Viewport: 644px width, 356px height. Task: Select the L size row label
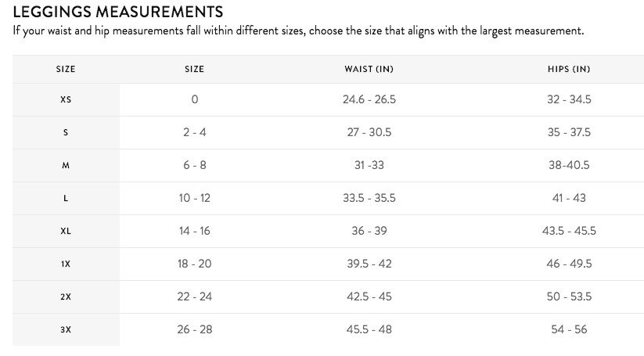pyautogui.click(x=66, y=199)
